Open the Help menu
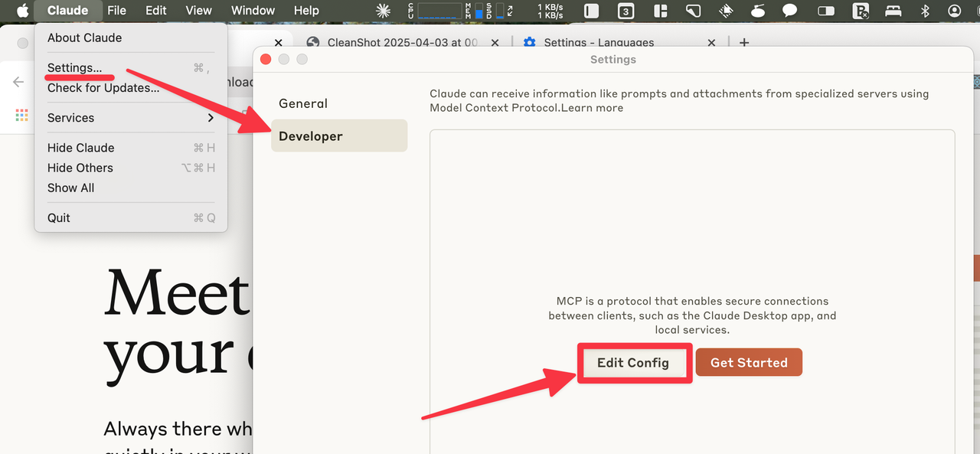Screen dimensions: 980x454 tap(306, 11)
